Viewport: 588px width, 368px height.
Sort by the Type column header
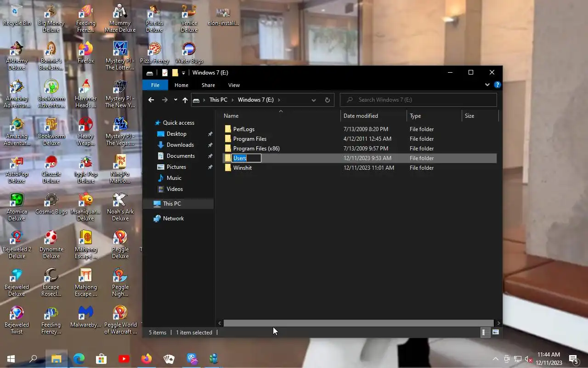(434, 116)
